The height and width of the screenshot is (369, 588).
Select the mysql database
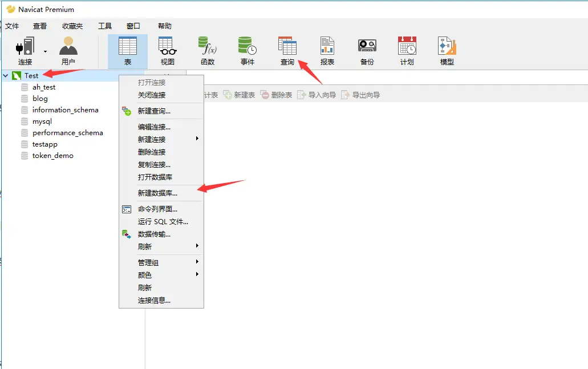pyautogui.click(x=42, y=121)
